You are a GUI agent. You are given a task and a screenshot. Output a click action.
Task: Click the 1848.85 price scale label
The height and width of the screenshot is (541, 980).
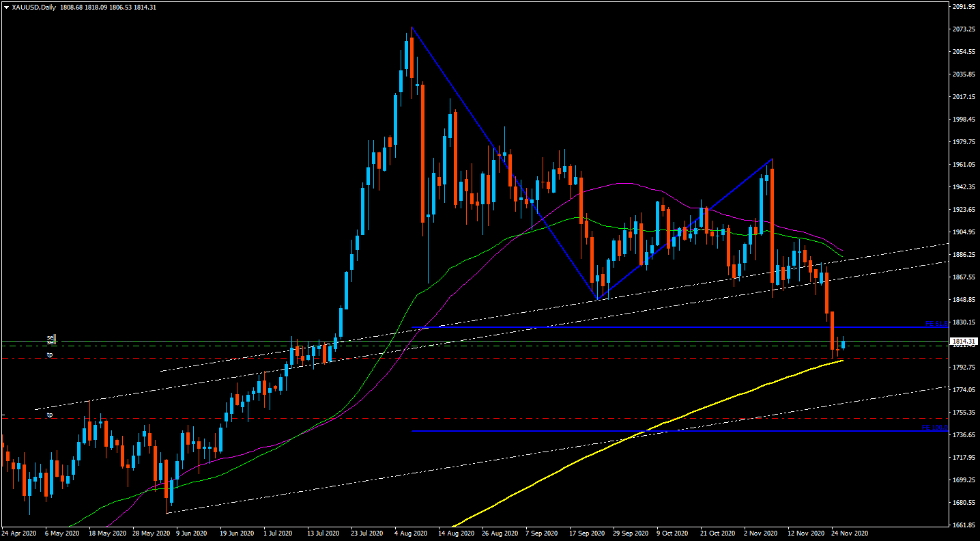(962, 300)
